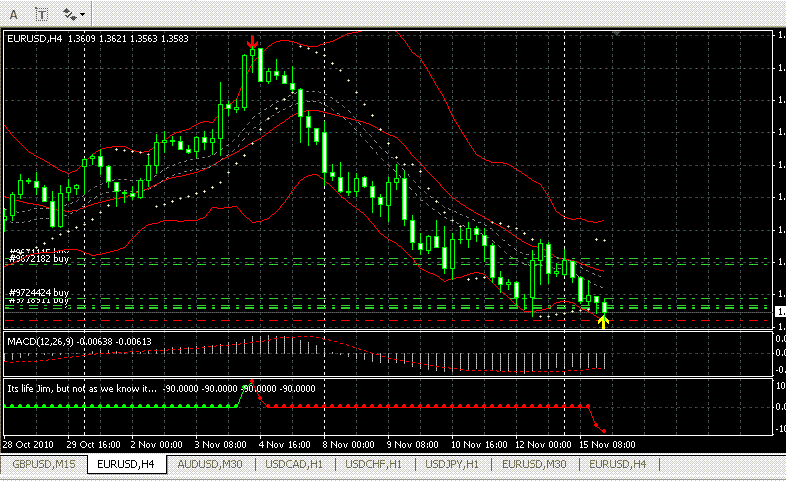Switch to the GBPUSD,M15 chart tab
Image resolution: width=786 pixels, height=481 pixels.
tap(44, 464)
